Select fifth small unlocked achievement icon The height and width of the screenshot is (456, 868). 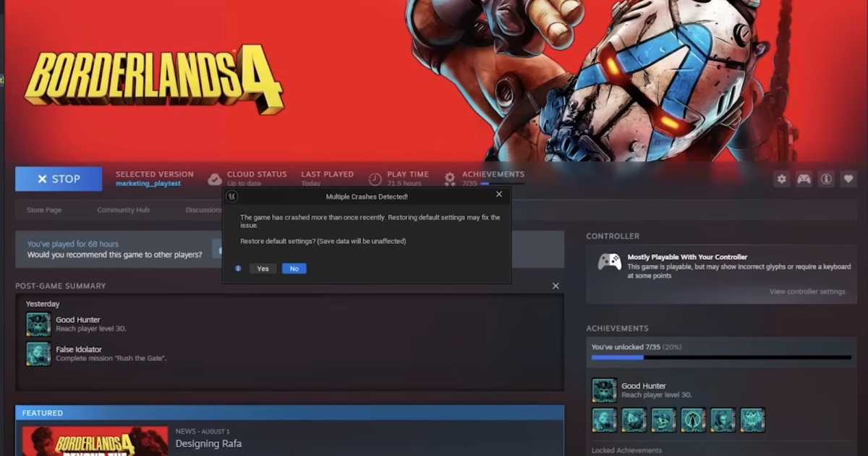723,420
